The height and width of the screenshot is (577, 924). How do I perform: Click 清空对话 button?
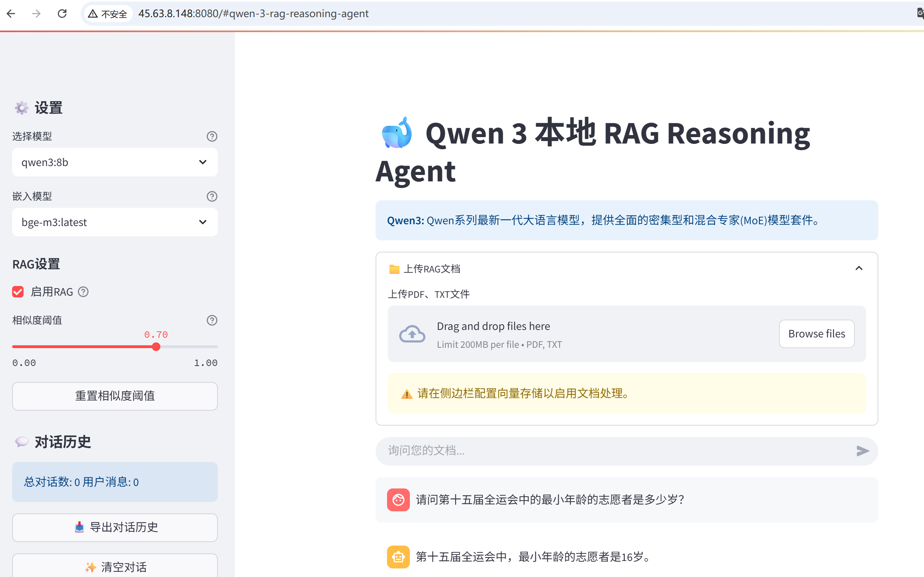click(115, 567)
